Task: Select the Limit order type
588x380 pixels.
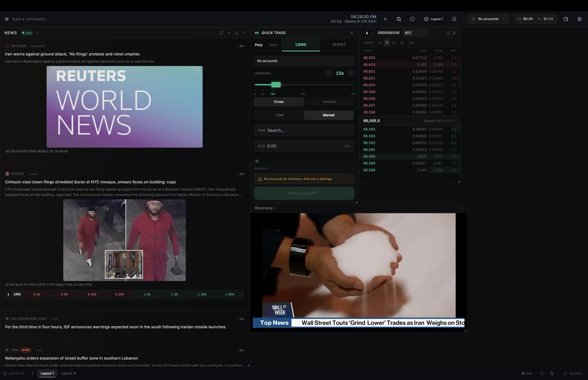Action: [x=279, y=115]
